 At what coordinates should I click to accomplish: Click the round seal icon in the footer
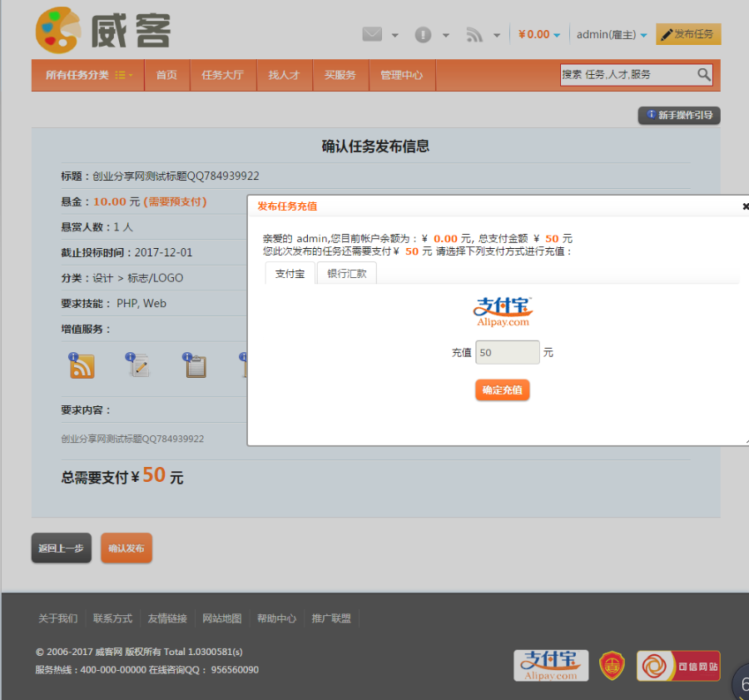[613, 665]
